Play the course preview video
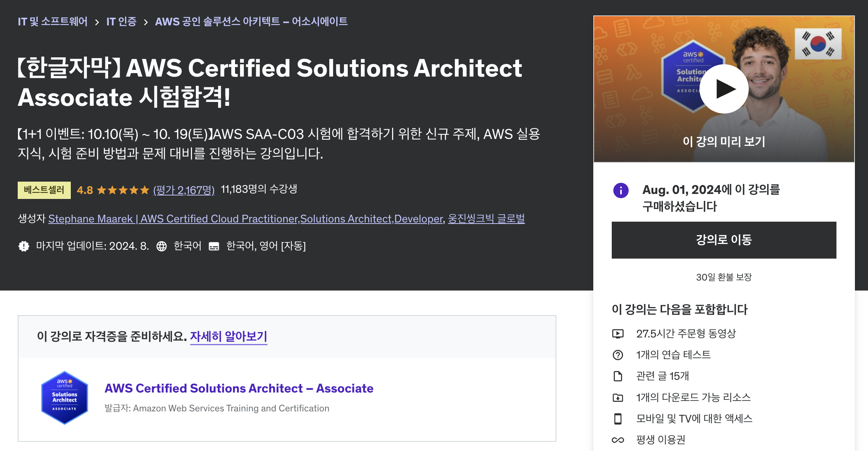This screenshot has width=868, height=451. 724,89
